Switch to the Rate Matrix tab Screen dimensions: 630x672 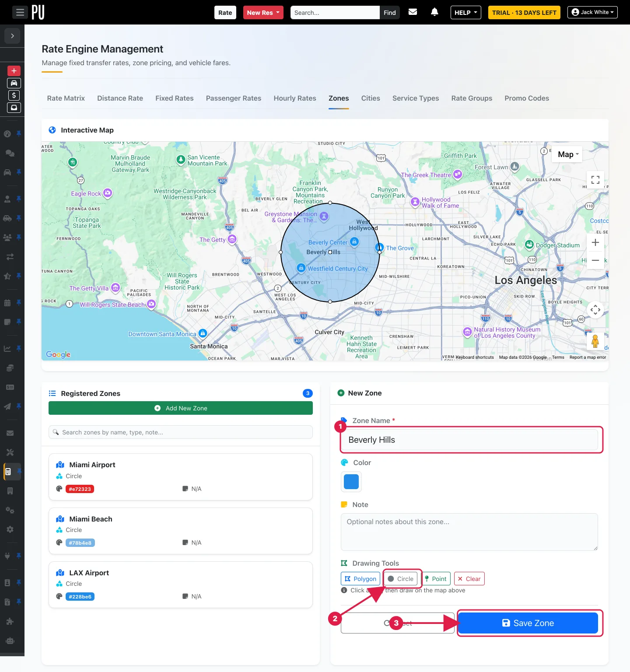click(x=66, y=98)
